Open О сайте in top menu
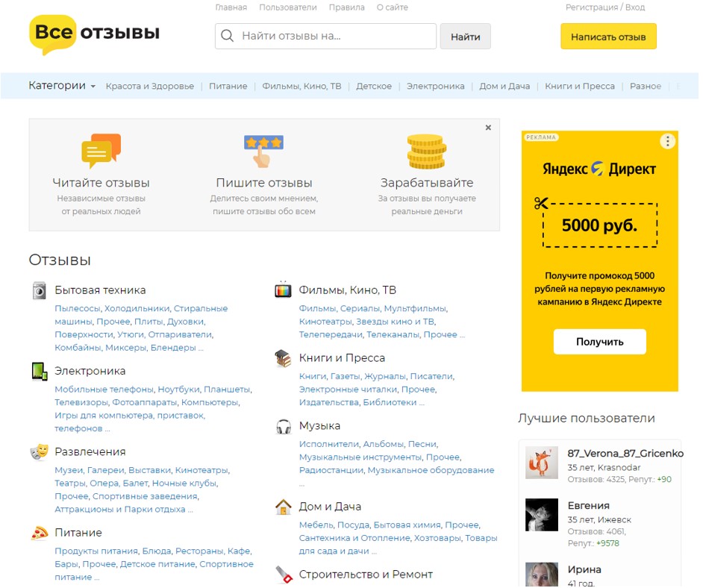Screen dimensions: 703x588 [393, 7]
